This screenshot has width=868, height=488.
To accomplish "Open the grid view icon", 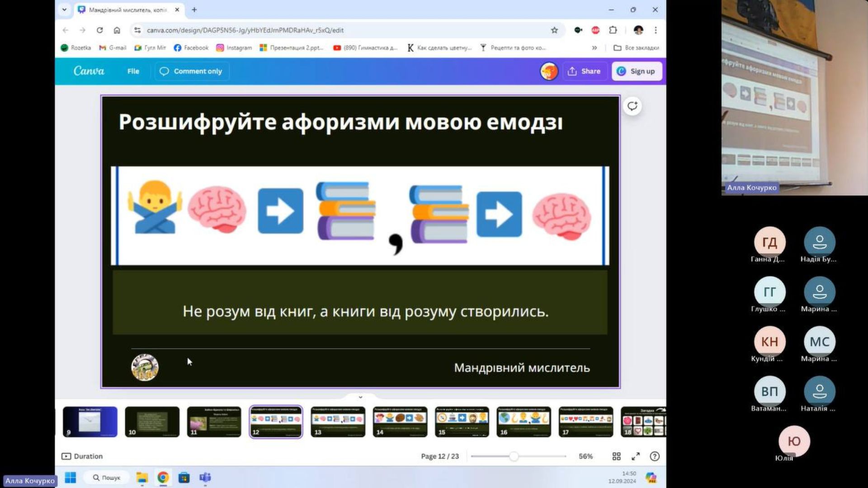I will coord(616,456).
